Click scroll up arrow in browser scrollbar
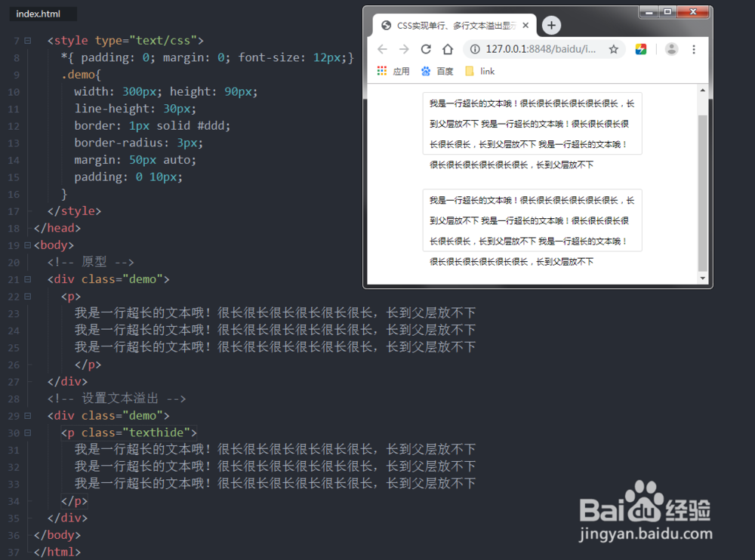Screen dimensions: 755x560 (x=702, y=90)
